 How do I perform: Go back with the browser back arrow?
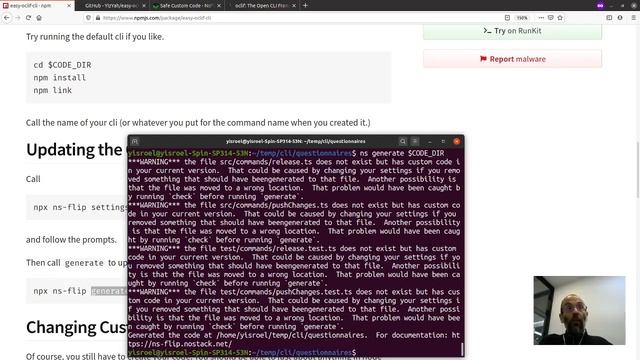[7, 18]
